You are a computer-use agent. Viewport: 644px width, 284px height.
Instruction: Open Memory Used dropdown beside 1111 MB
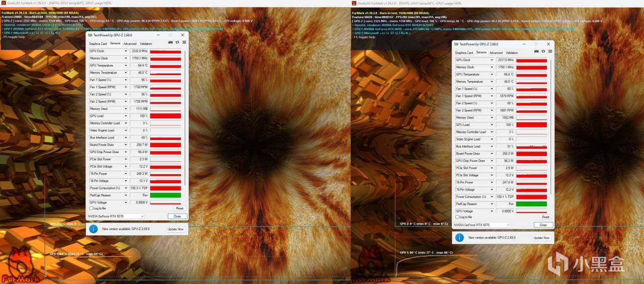coord(126,109)
